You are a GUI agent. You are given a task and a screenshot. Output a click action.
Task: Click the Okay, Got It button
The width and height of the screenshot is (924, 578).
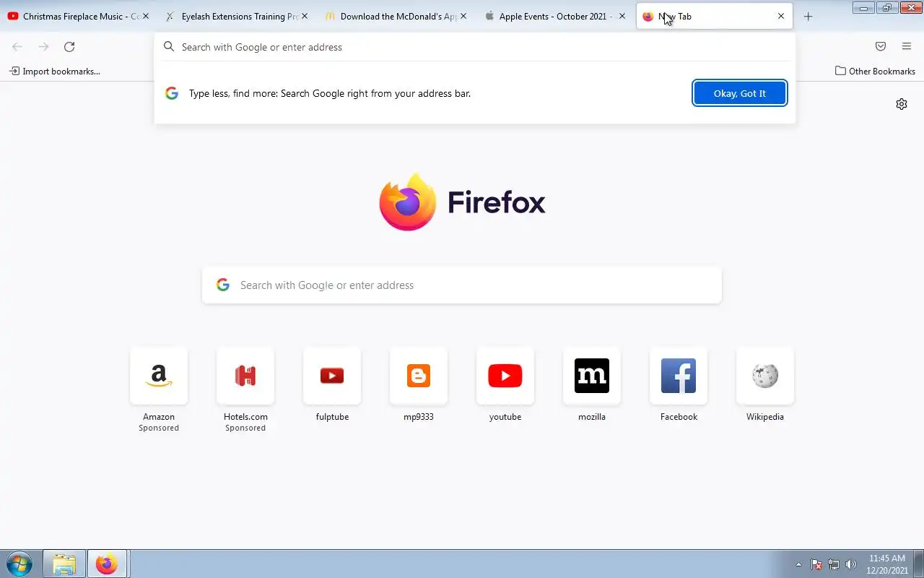[x=740, y=93]
